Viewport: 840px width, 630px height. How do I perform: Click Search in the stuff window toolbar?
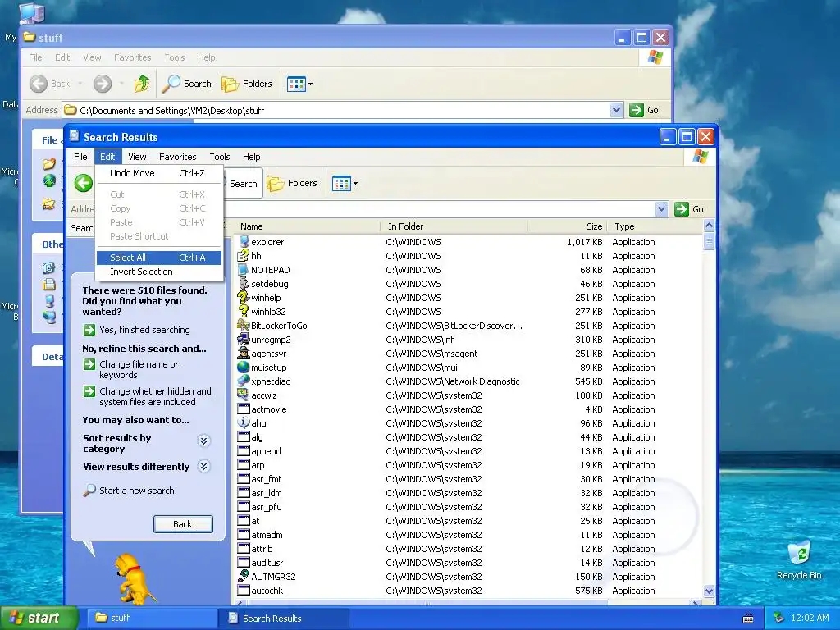pos(187,84)
